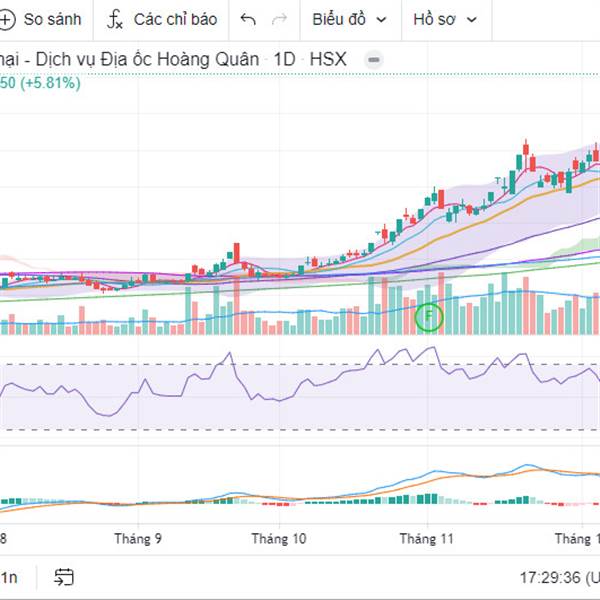The width and height of the screenshot is (600, 600).
Task: Click Tháng 11 on the time axis
Action: click(427, 538)
